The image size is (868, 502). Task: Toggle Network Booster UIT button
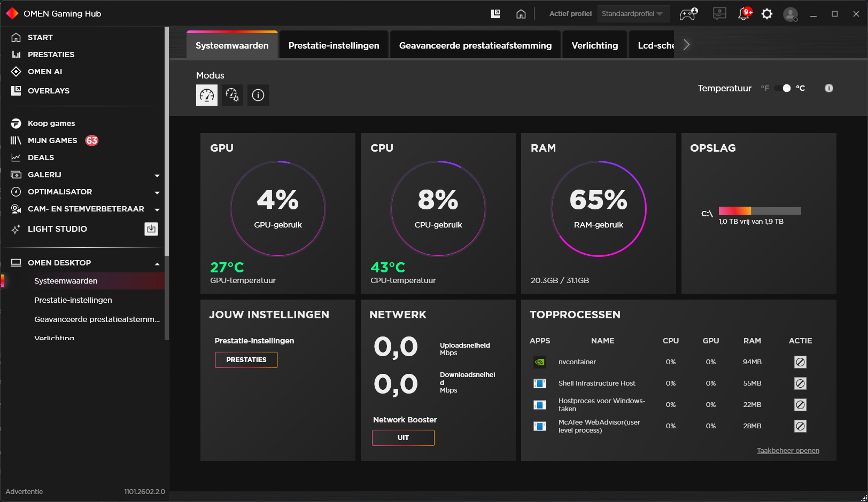[x=403, y=438]
